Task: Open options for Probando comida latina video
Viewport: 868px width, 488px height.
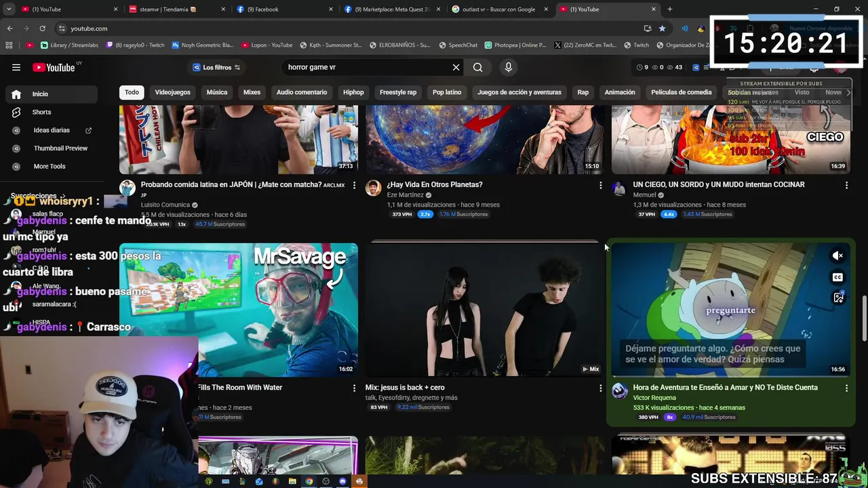Action: point(354,185)
